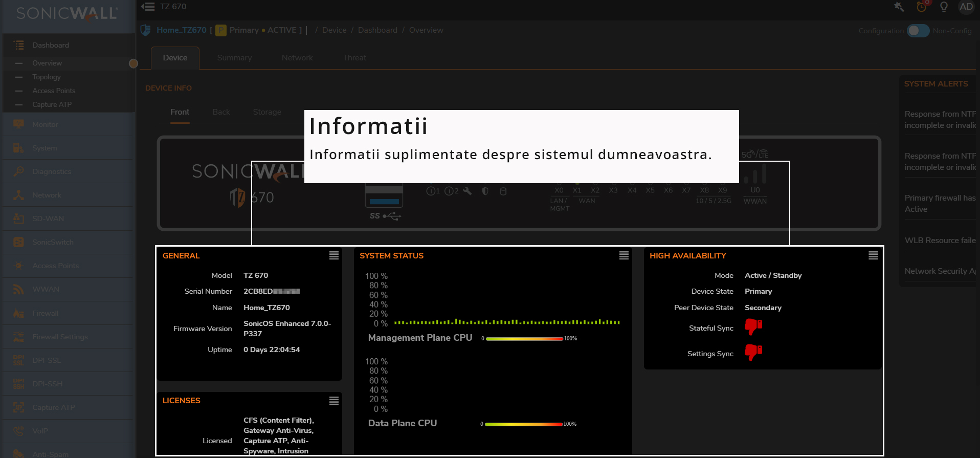Toggle the Configuration / Non-Config switch
The width and height of the screenshot is (980, 458).
(x=918, y=31)
